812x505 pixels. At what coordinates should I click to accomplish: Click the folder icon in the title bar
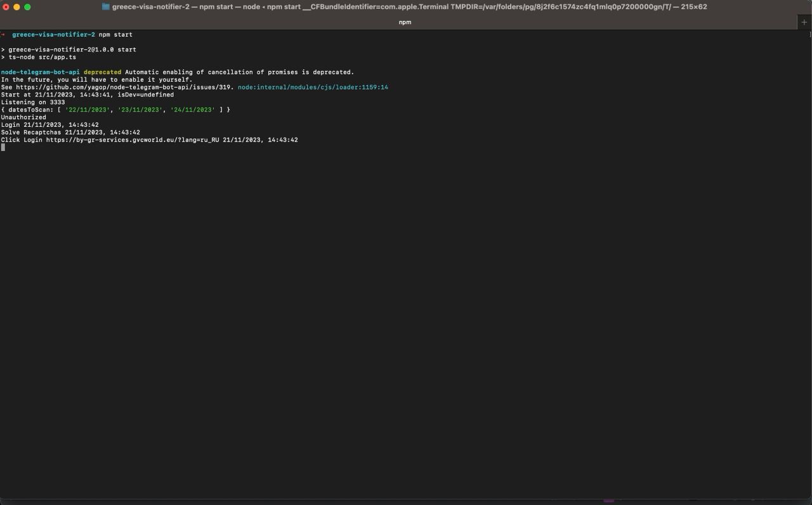[x=106, y=7]
